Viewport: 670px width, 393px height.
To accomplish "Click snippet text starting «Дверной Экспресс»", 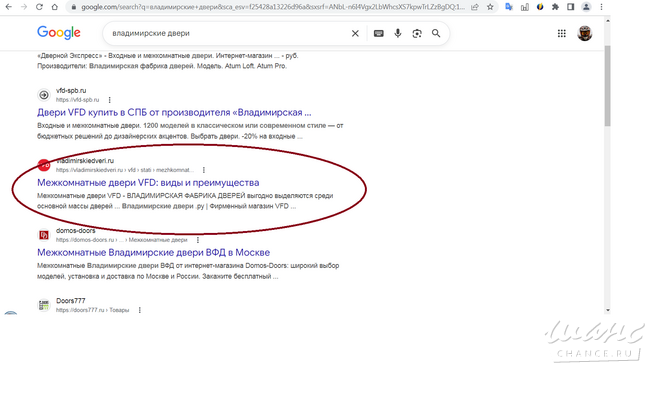I will coord(168,61).
